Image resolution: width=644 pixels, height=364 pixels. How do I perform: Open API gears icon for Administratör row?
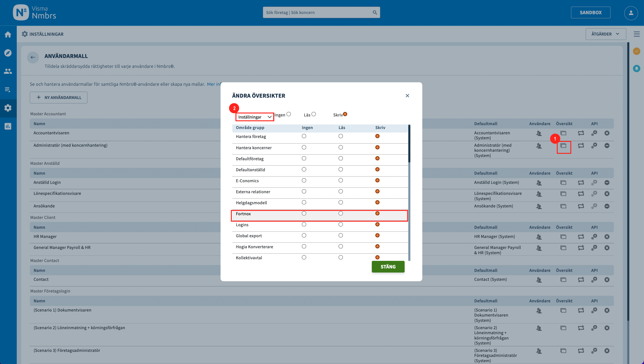(x=594, y=146)
